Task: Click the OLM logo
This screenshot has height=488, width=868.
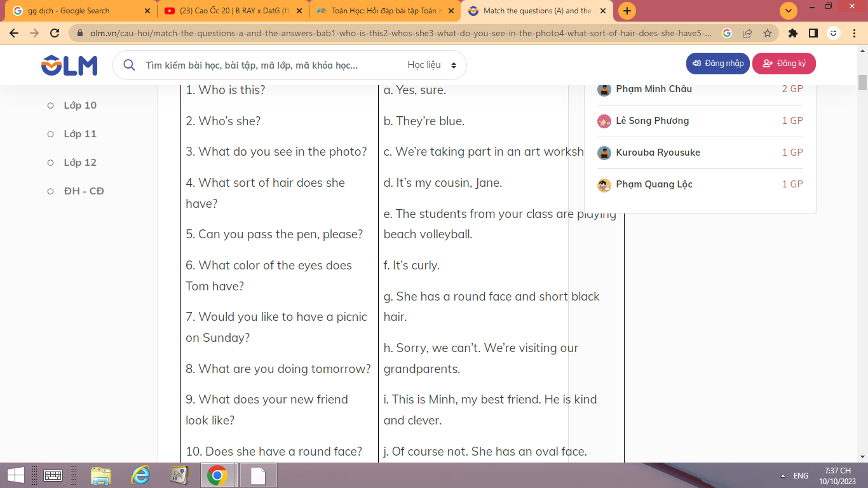Action: tap(69, 65)
